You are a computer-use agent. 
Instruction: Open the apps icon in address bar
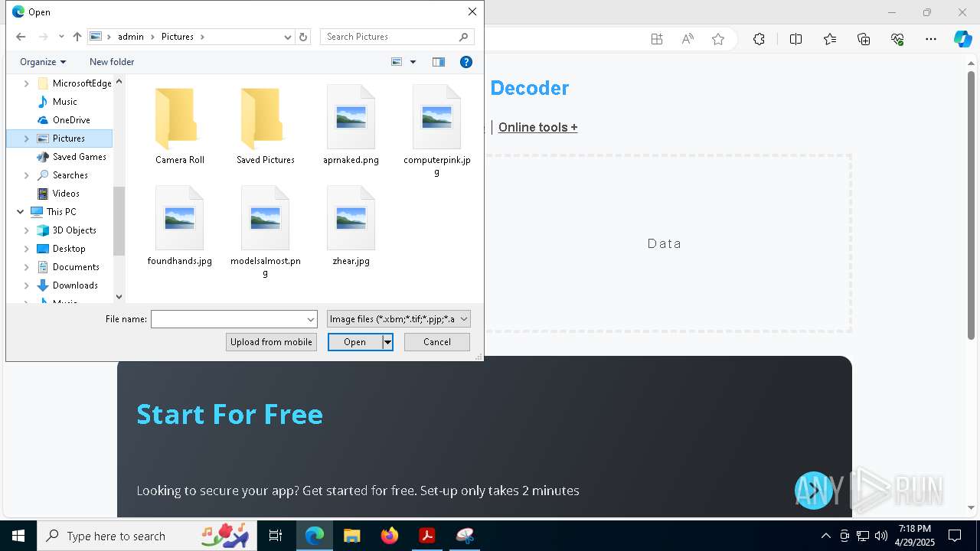click(x=657, y=39)
